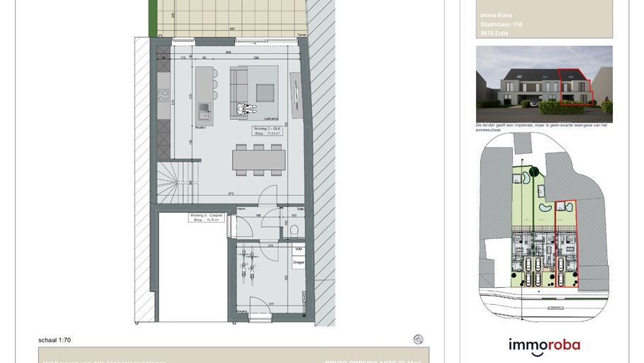Open the building render image
This screenshot has width=644, height=363.
point(544,84)
